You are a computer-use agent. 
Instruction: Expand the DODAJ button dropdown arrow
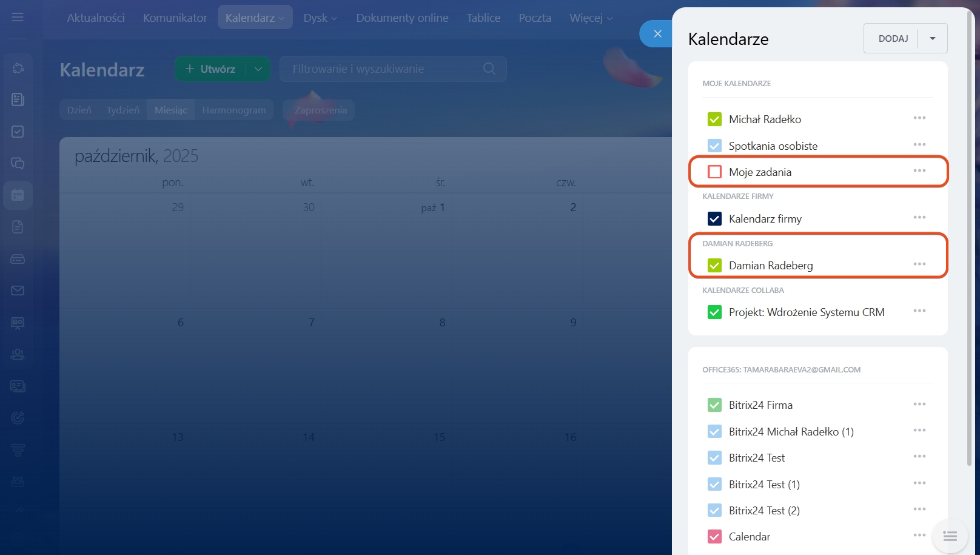(x=933, y=38)
